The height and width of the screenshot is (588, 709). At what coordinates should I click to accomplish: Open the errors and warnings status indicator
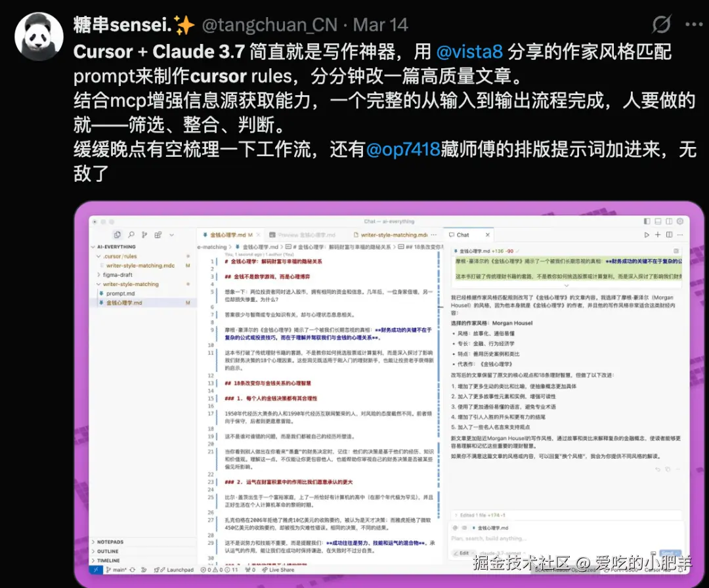click(219, 570)
